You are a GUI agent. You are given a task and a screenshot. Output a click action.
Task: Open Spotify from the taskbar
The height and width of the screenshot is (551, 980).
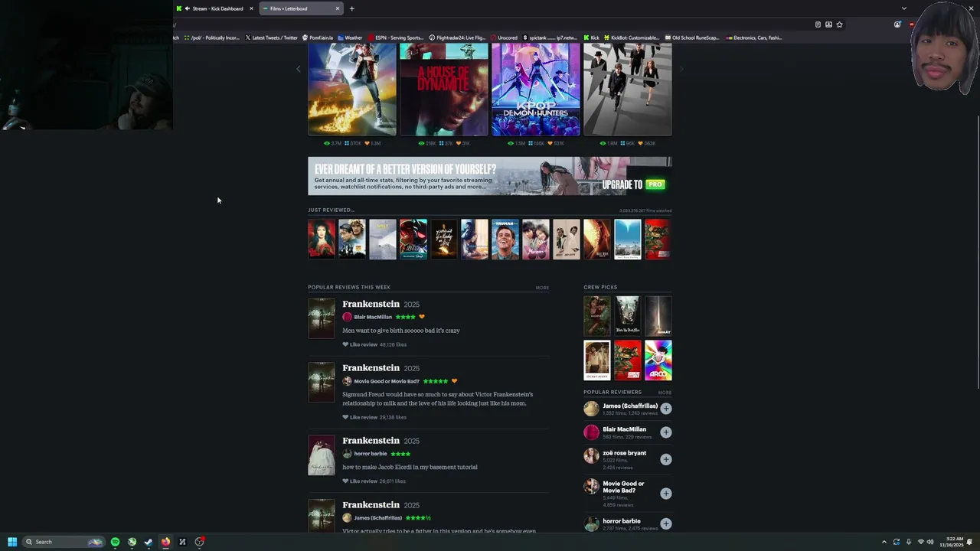[115, 542]
